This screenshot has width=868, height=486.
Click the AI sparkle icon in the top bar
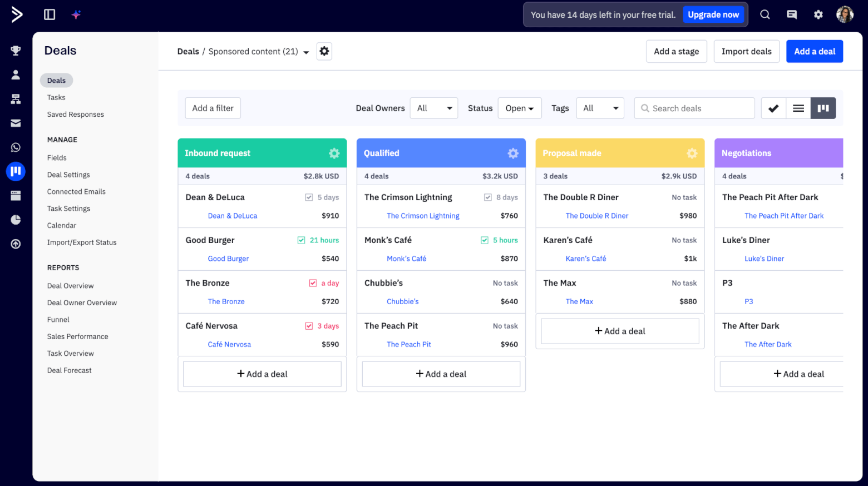[76, 14]
